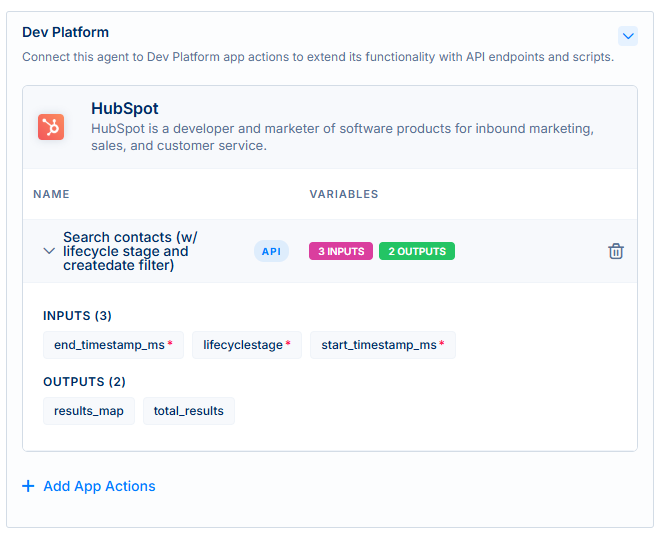Open the Add App Actions link

tap(99, 486)
